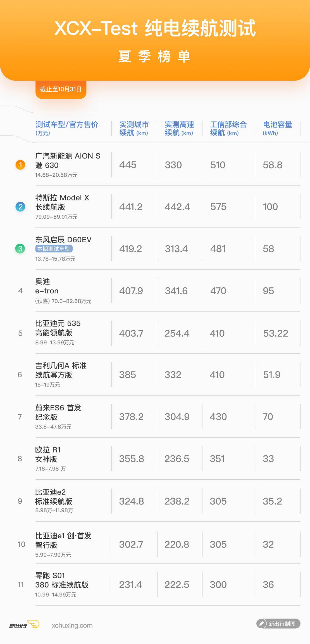Click the blue rank 2 badge
Screen dimensions: 310x644
(x=20, y=207)
